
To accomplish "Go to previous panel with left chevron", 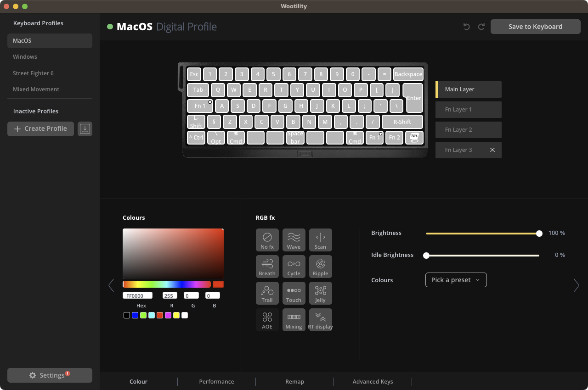I will tap(111, 285).
